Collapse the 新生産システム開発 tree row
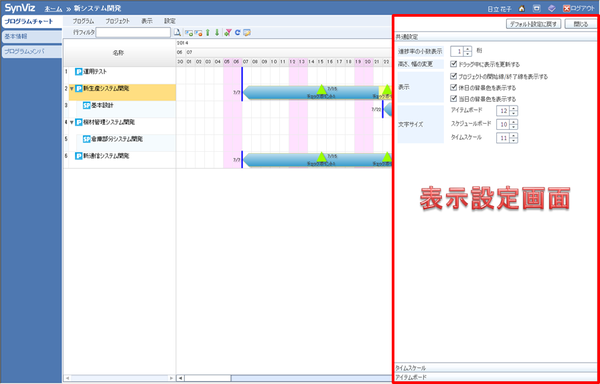This screenshot has height=384, width=600. 72,89
